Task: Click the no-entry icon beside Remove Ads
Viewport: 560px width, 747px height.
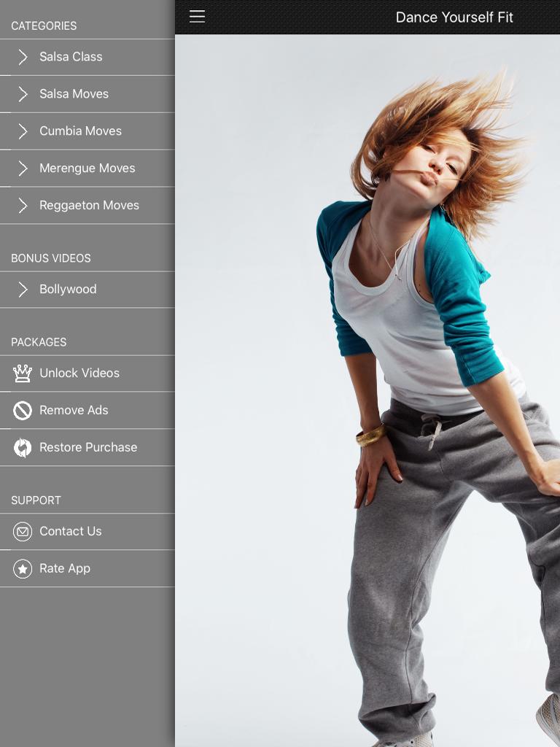Action: 23,410
